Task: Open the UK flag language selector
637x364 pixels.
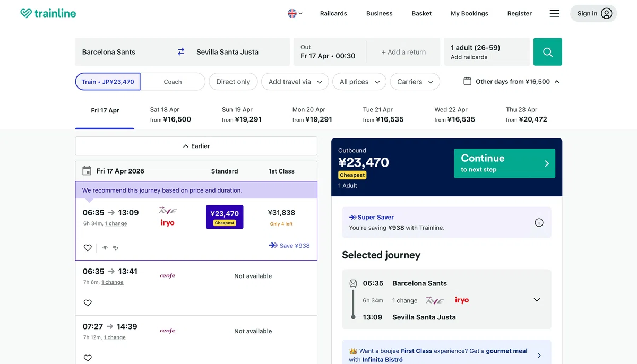Action: tap(295, 13)
